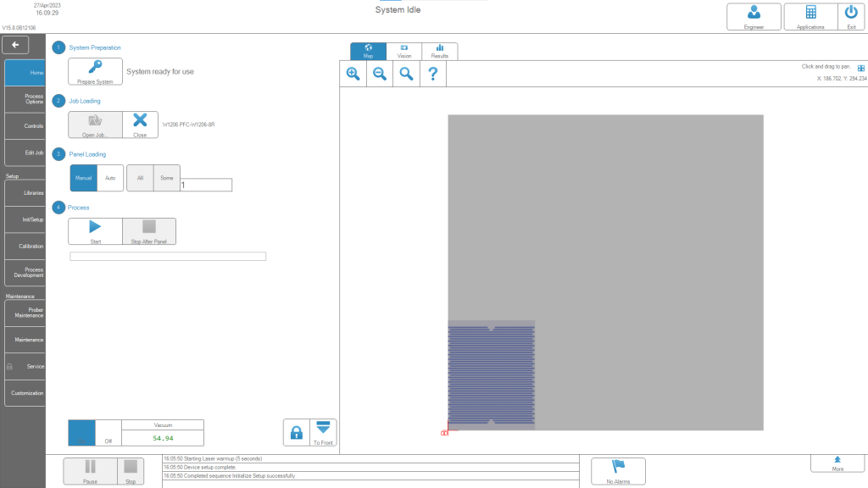Open the Results tab
Screen dimensions: 868x488
[x=440, y=52]
